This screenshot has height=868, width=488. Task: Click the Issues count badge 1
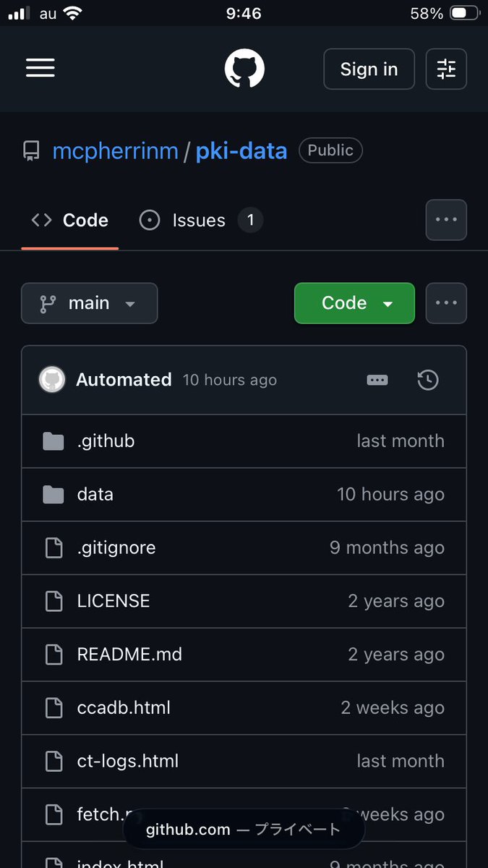250,221
